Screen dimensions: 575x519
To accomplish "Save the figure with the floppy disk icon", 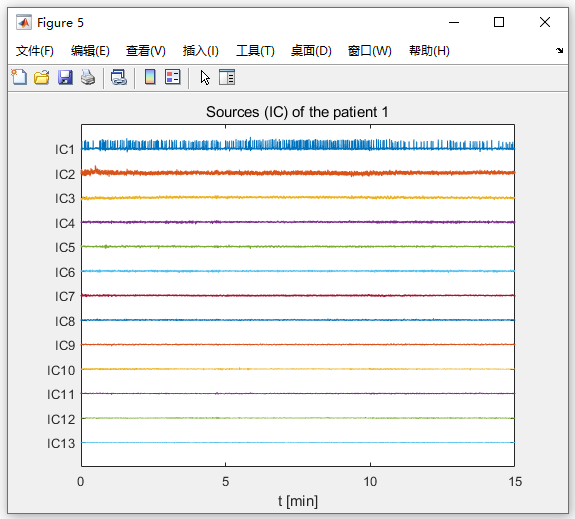I will pyautogui.click(x=65, y=77).
